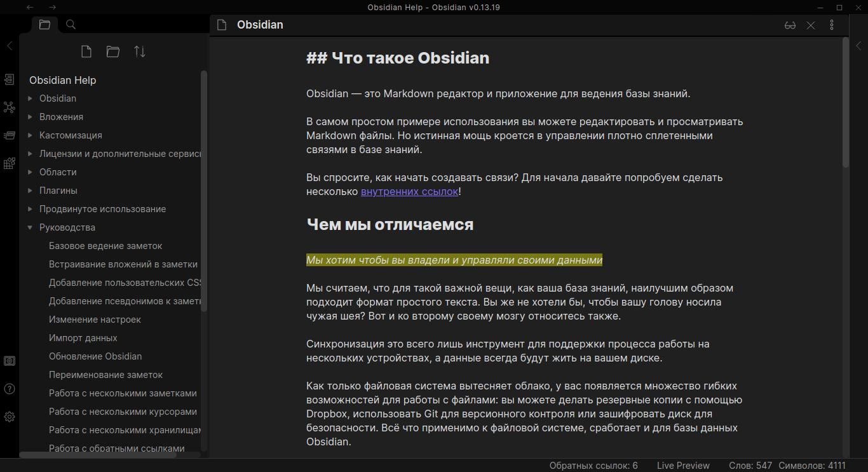Open the note's more options menu
868x472 pixels.
[x=832, y=25]
